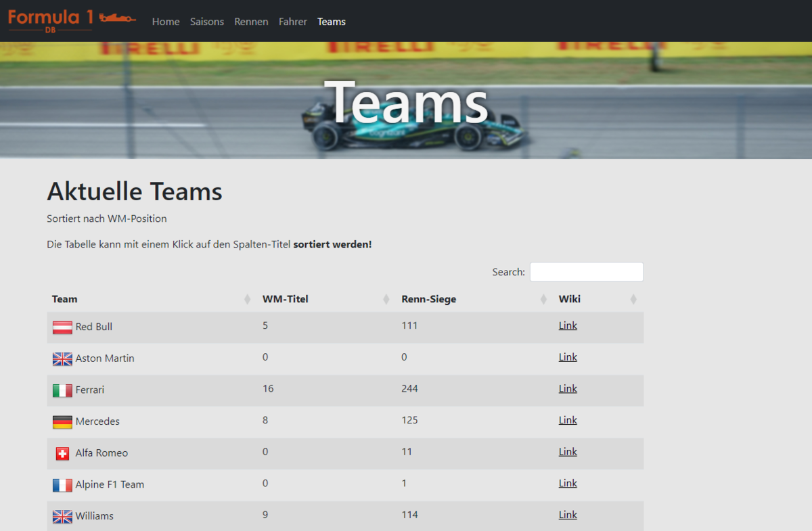Follow the Wiki link for Ferrari
Screen dimensions: 812x531
(568, 388)
